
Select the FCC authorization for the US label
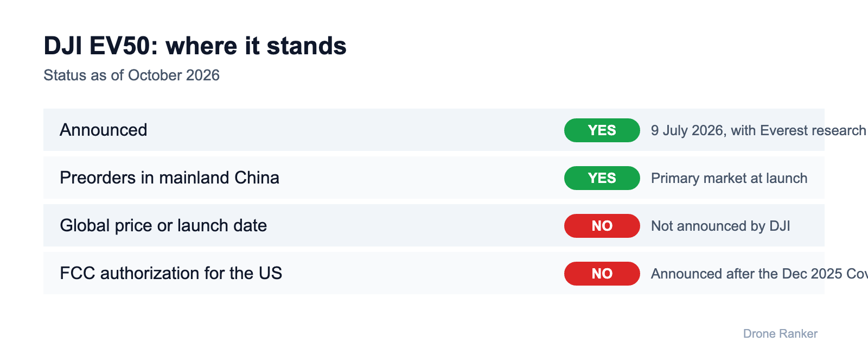[171, 274]
